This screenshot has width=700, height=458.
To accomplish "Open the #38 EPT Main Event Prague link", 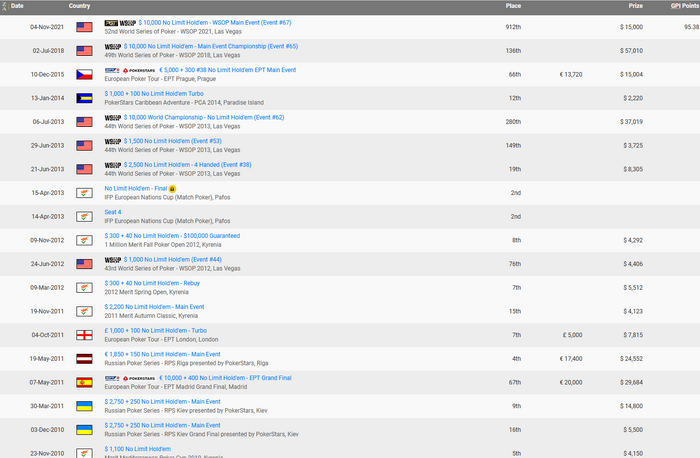I will pos(228,70).
